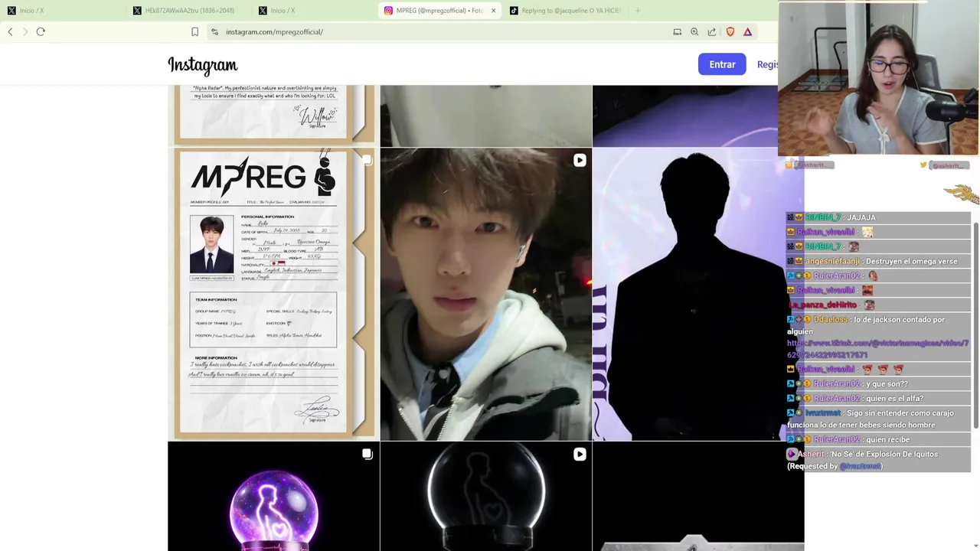
Task: Click the screen cast icon in address bar
Action: [677, 32]
